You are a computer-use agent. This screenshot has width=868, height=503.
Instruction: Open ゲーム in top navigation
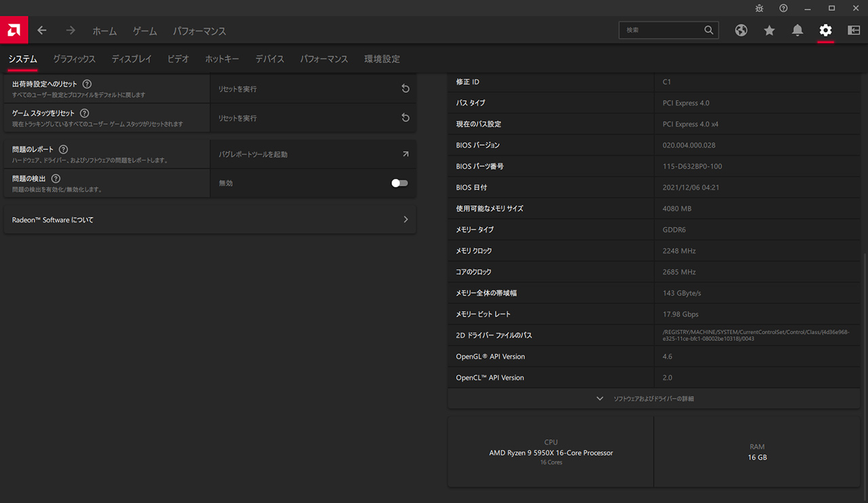144,31
